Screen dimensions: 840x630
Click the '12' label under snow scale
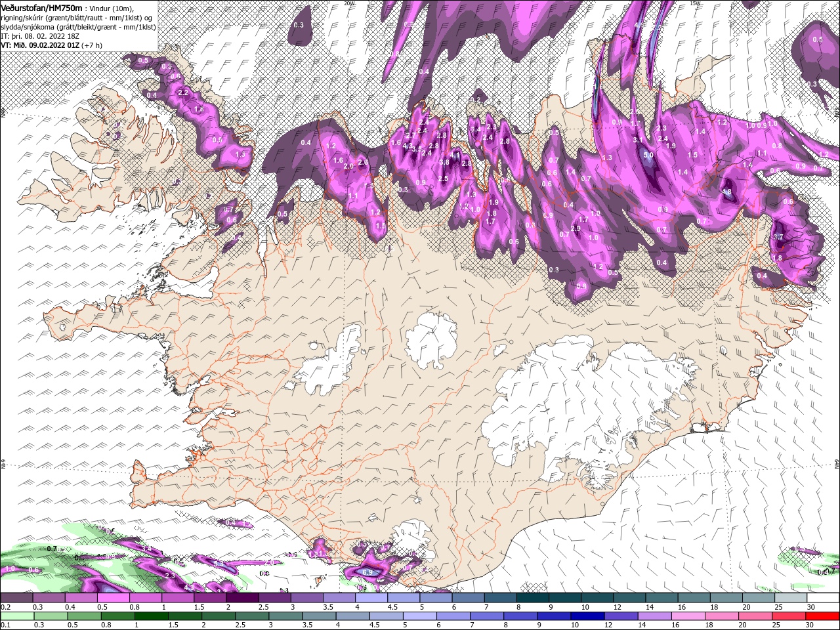(616, 607)
